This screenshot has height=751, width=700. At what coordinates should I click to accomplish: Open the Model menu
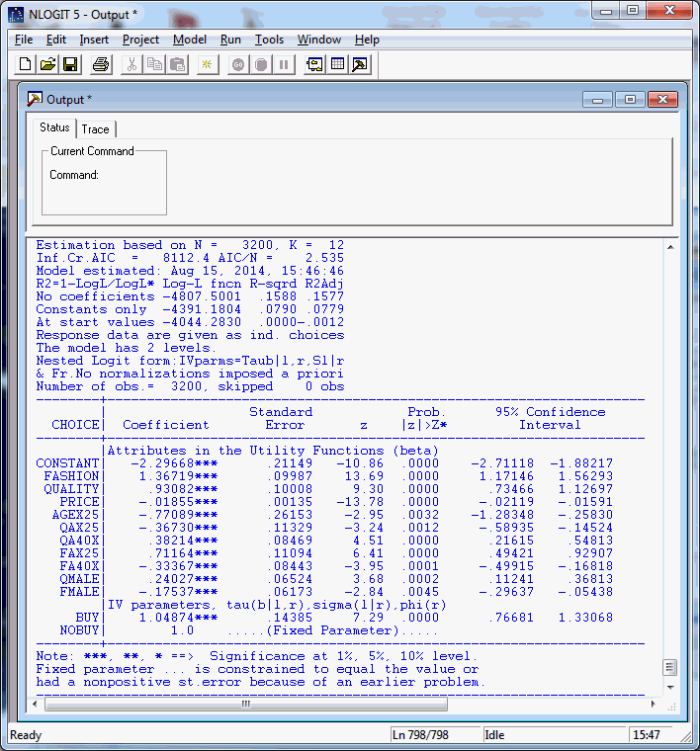190,40
